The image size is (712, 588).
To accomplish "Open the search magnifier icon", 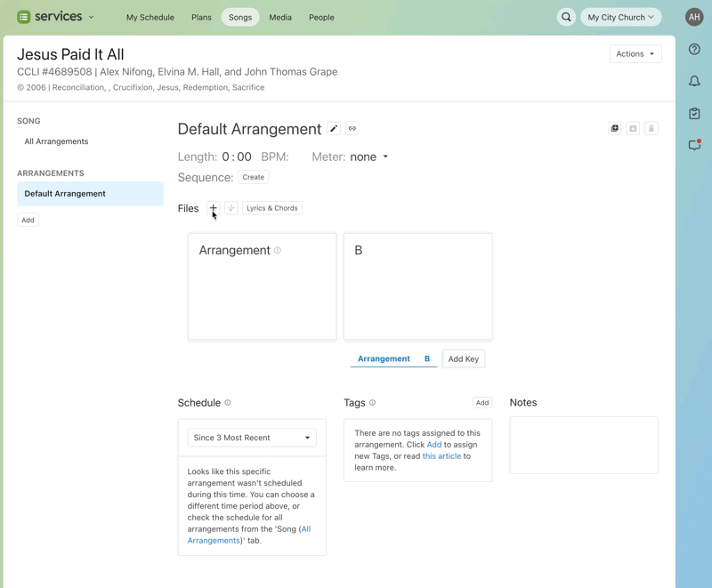I will point(566,17).
